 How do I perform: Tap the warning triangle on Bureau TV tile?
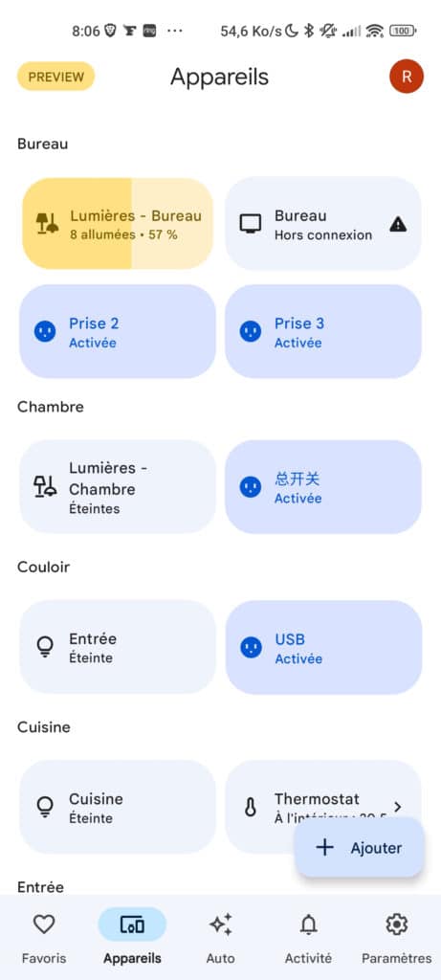coord(398,224)
